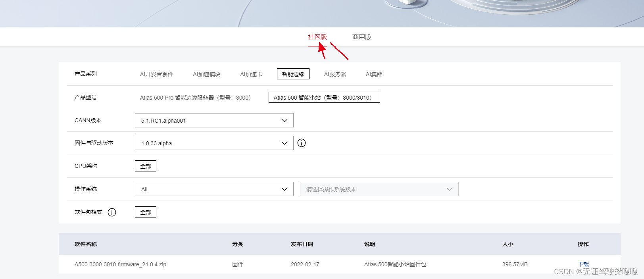Image resolution: width=644 pixels, height=279 pixels.
Task: Click 大小 column header
Action: pos(508,244)
